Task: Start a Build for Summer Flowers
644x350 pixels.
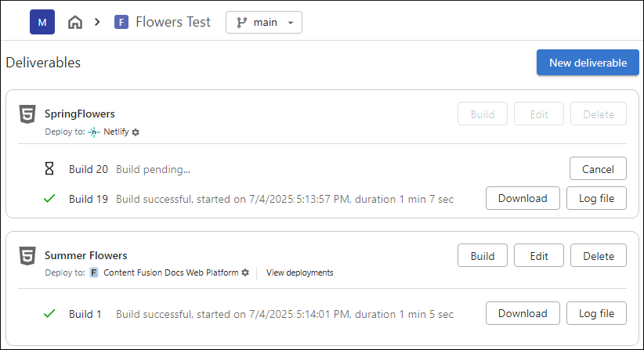Action: pos(483,255)
